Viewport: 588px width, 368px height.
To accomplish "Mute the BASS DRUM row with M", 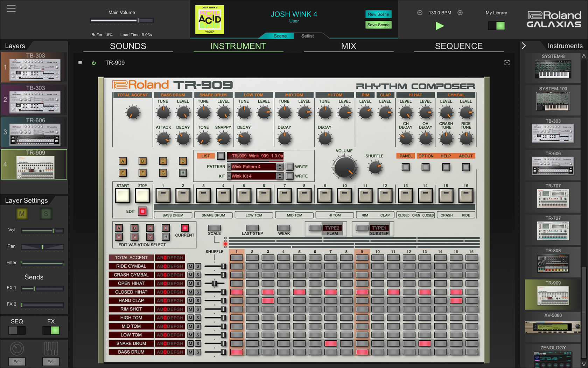I will coord(190,352).
